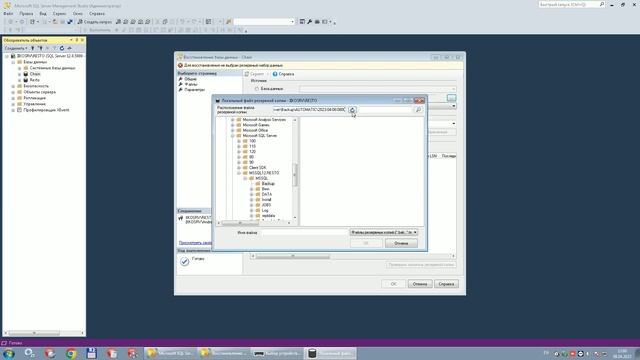Launch Google Chrome from the taskbar
The width and height of the screenshot is (640, 360).
71,353
